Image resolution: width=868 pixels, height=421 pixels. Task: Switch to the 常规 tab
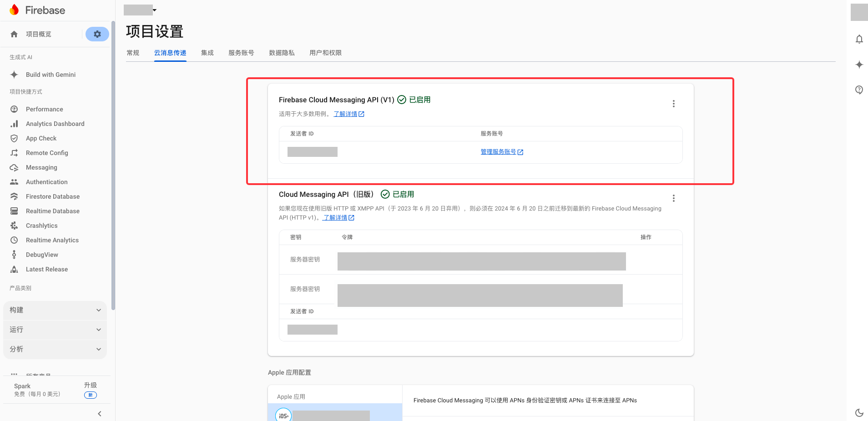[133, 53]
